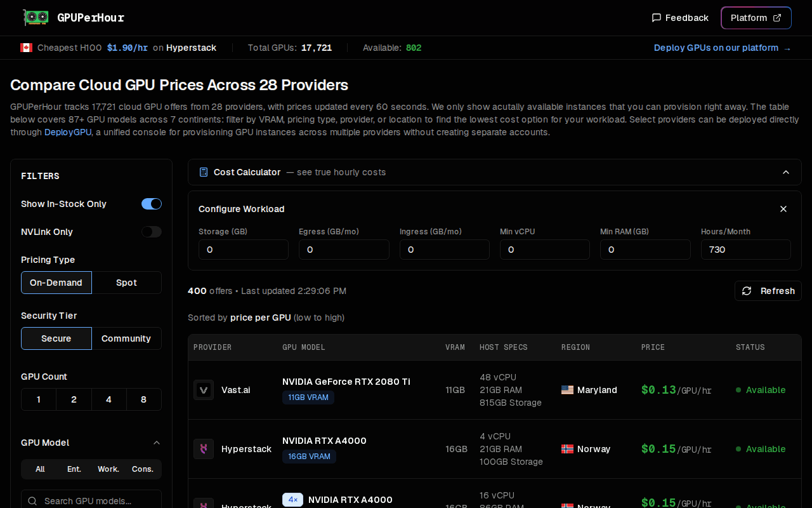The height and width of the screenshot is (508, 812).
Task: Open the DeployGPU link in description
Action: [68, 132]
